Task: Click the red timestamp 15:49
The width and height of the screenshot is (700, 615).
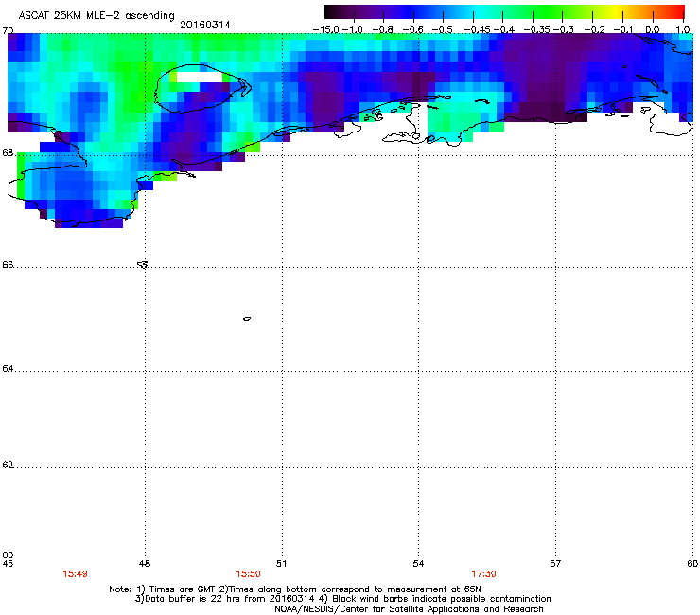Action: tap(75, 574)
